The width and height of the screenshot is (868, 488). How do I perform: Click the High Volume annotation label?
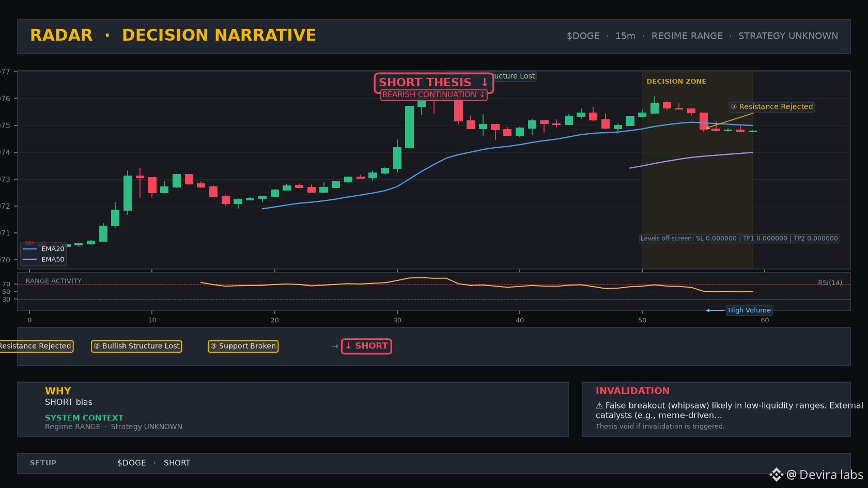tap(749, 310)
